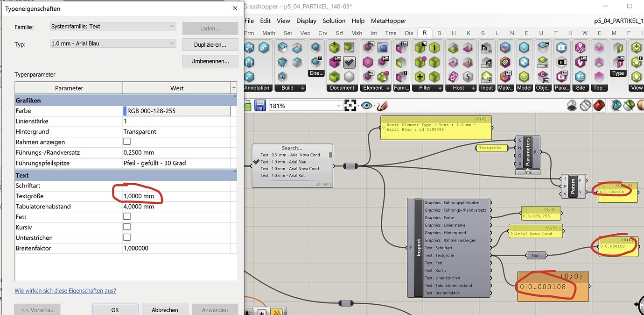Enable the Fett checkbox
Viewport: 644px width, 315px height.
coord(126,216)
